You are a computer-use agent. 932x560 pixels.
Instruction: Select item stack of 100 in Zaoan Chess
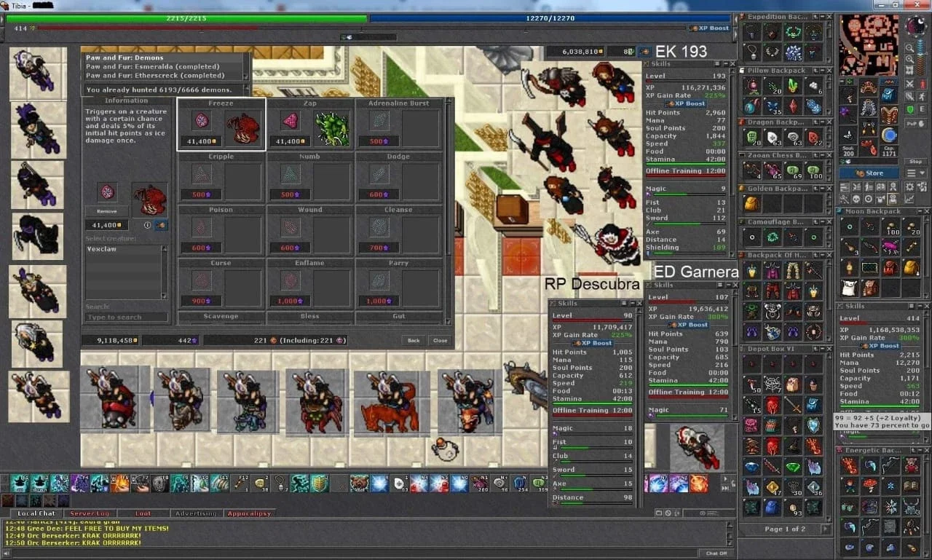pyautogui.click(x=813, y=170)
